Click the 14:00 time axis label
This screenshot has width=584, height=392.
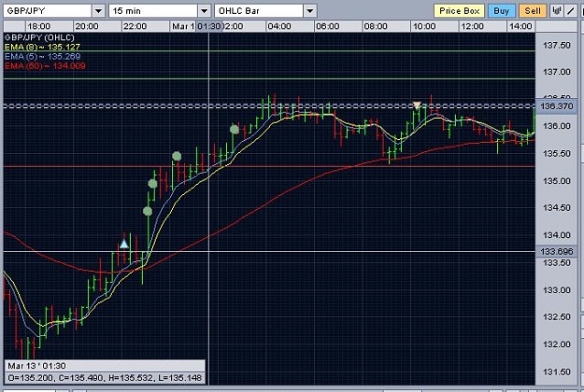click(x=520, y=26)
